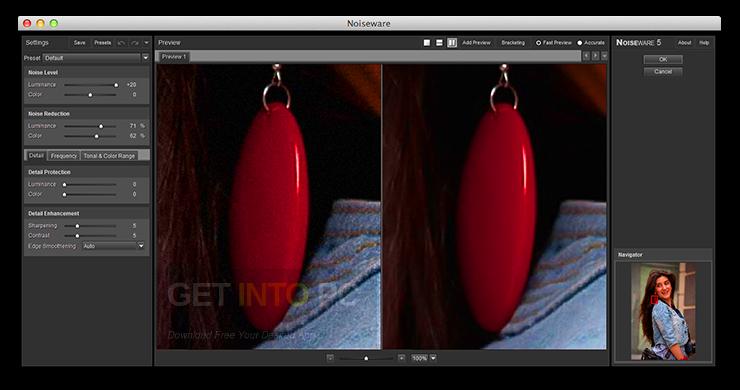Select the Fast Preview radio button
The image size is (740, 390).
tap(538, 43)
